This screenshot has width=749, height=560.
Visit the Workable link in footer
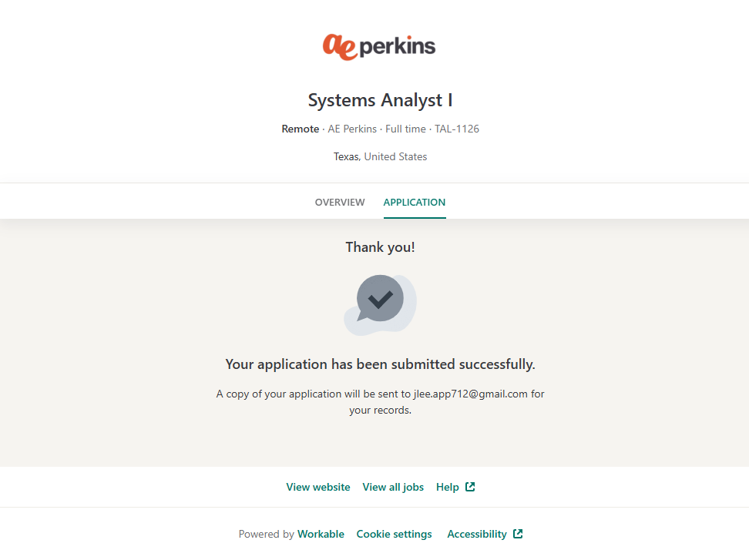(x=321, y=534)
